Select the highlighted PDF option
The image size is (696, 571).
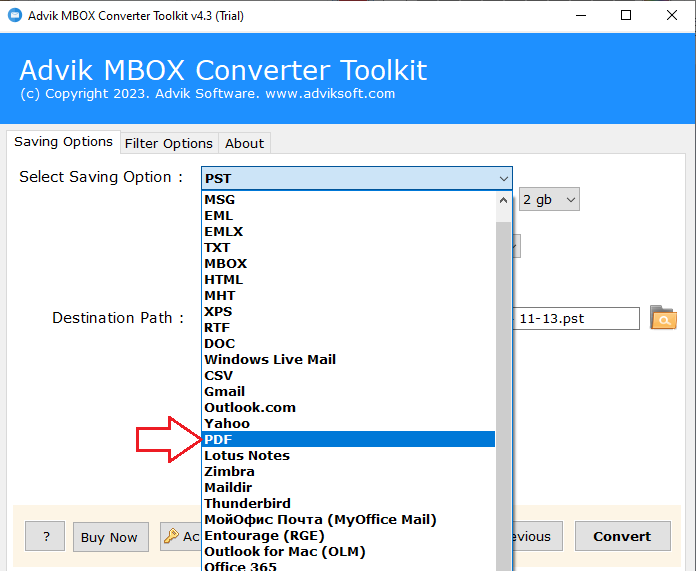pos(348,440)
